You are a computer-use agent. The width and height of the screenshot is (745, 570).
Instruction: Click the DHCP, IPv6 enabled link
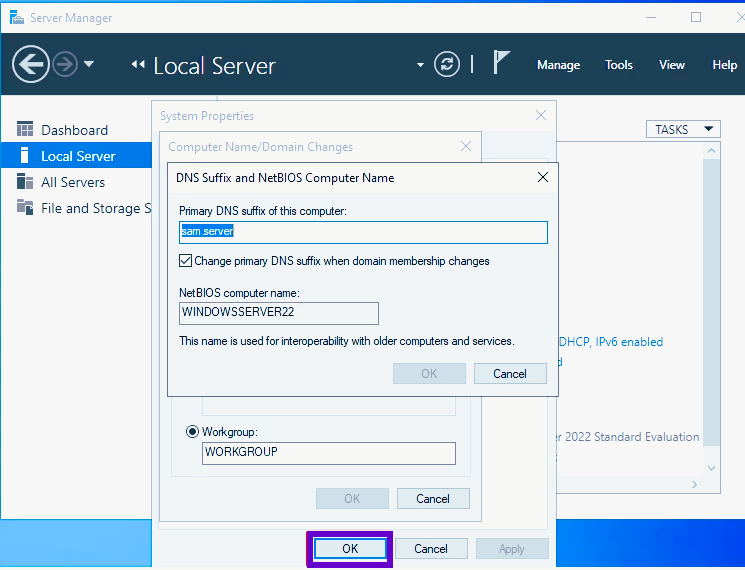pyautogui.click(x=610, y=342)
